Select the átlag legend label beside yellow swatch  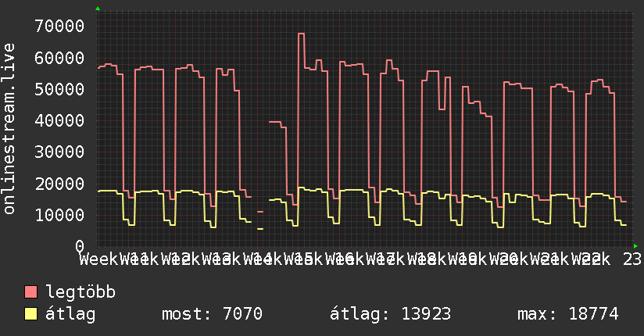click(x=70, y=314)
